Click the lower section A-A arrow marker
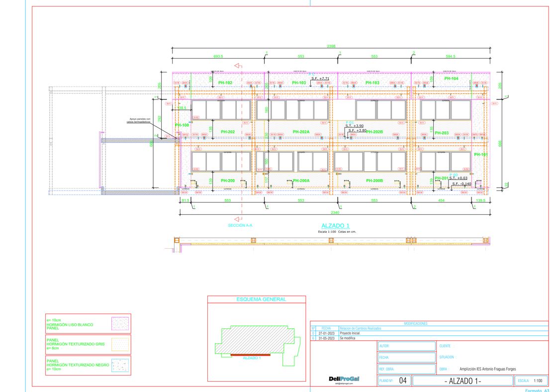Viewport: 554px width, 392px height. 238,219
